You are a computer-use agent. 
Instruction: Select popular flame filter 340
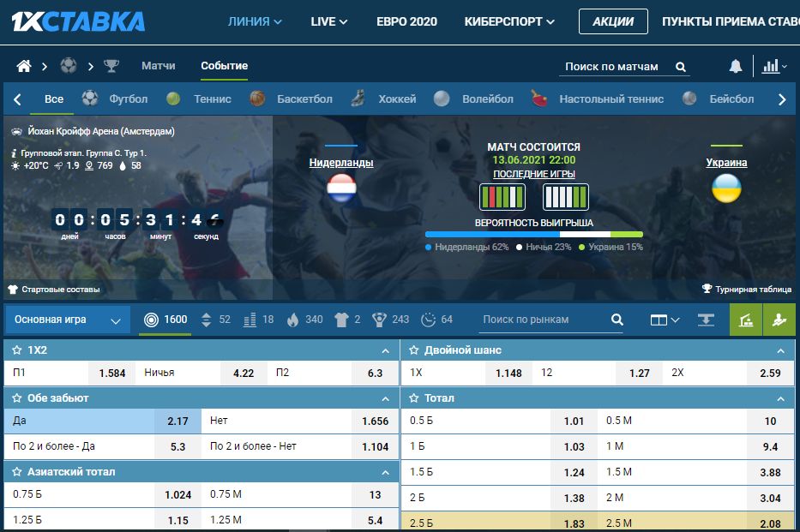pos(304,320)
